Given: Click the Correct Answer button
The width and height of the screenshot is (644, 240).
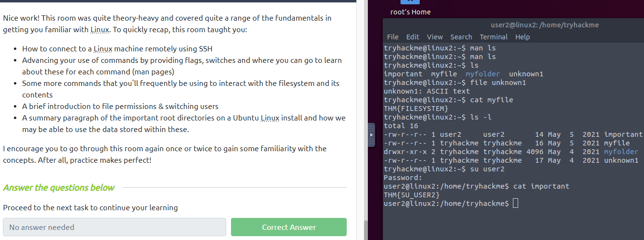Looking at the screenshot, I should [289, 227].
